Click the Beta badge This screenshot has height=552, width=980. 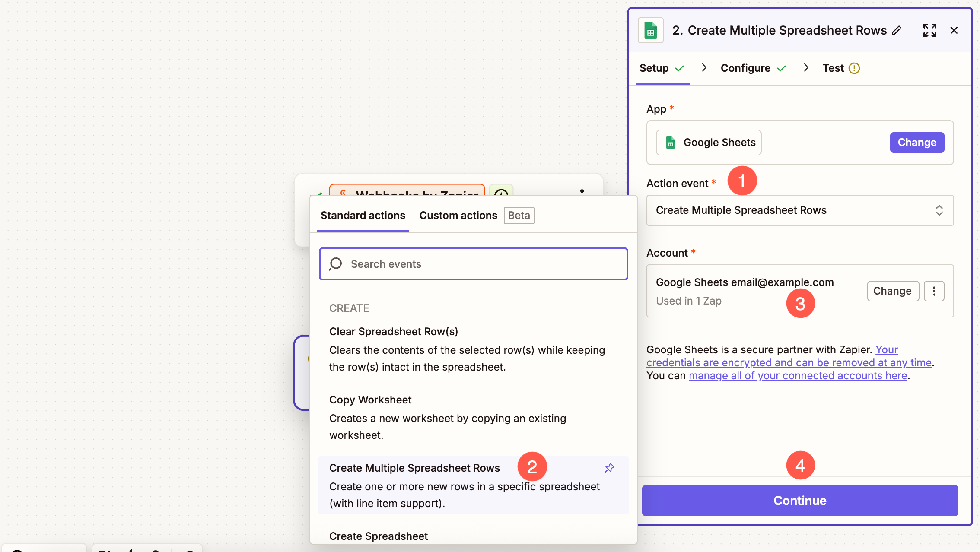pos(519,216)
